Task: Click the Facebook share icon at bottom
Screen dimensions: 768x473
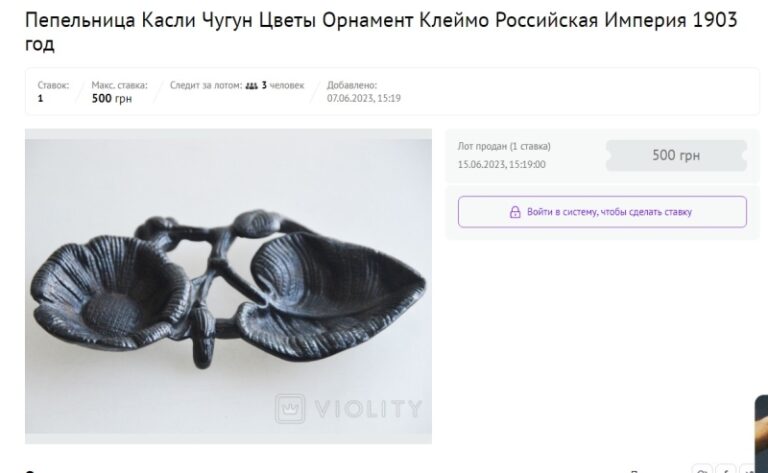Action: point(725,468)
